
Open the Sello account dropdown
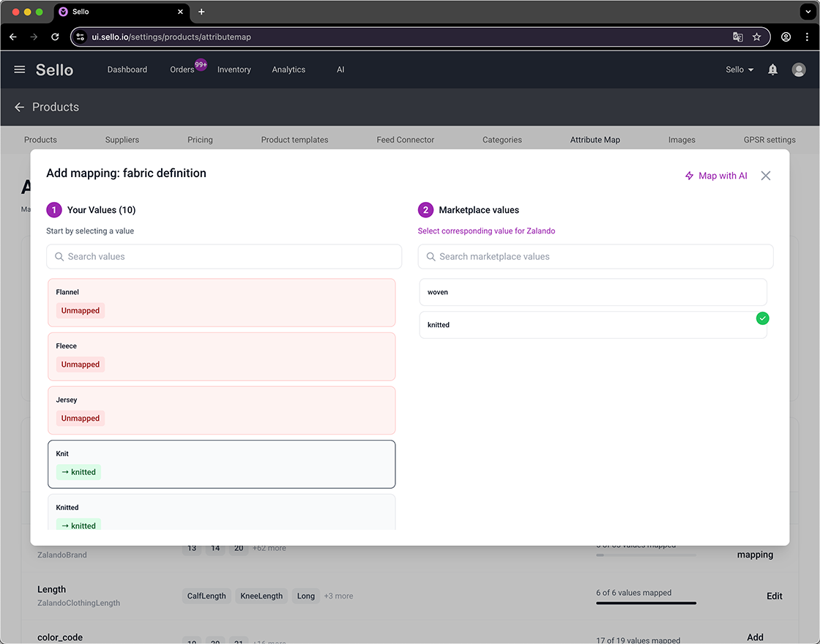click(739, 70)
